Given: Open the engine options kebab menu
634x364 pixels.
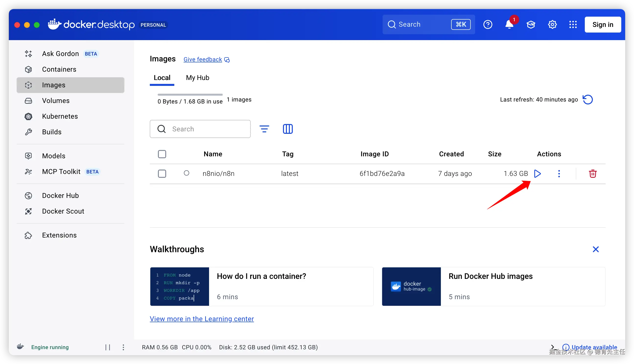Looking at the screenshot, I should 123,347.
